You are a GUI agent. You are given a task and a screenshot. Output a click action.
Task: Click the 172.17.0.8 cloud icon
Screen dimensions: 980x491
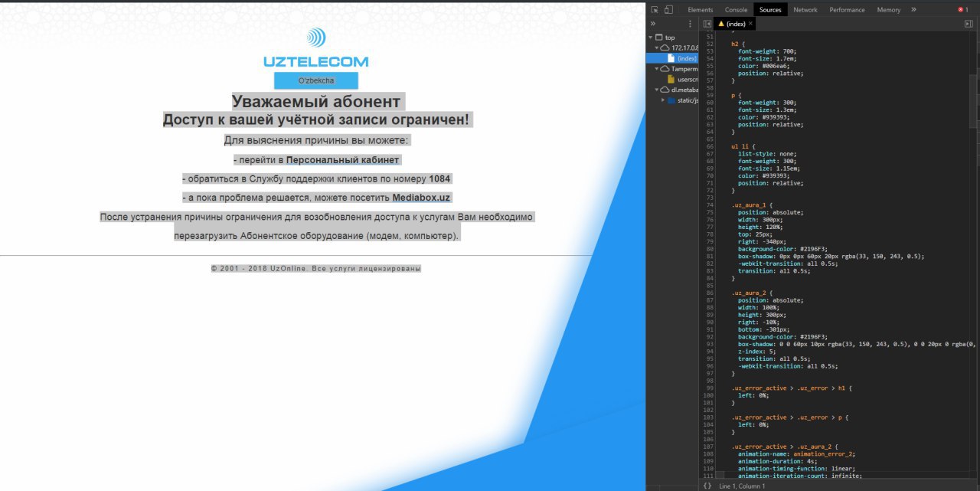(665, 48)
